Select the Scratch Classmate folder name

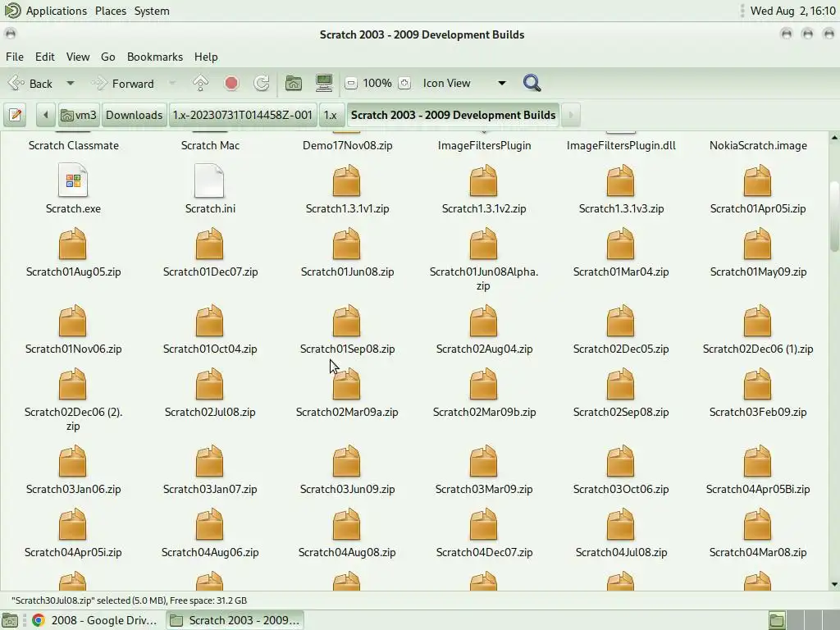click(x=73, y=146)
